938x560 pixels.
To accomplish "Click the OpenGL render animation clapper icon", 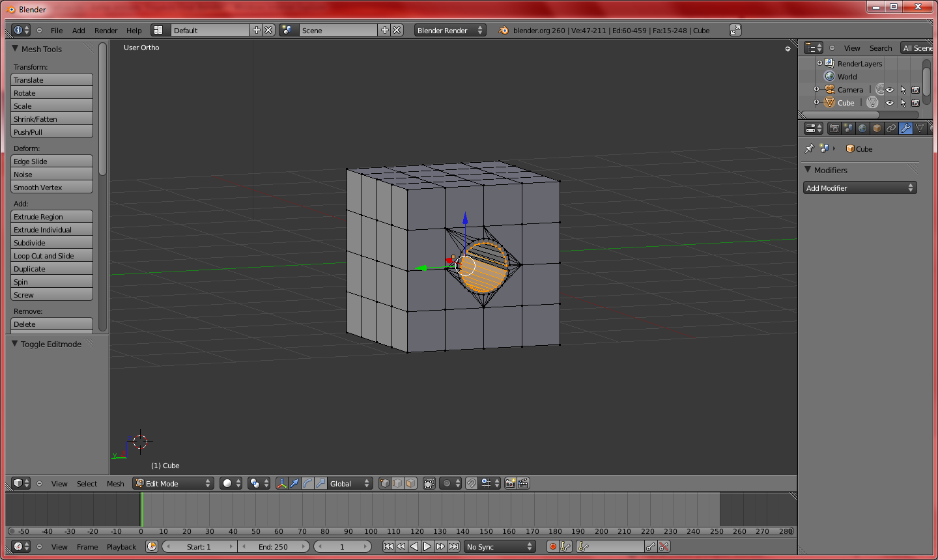I will tap(523, 483).
